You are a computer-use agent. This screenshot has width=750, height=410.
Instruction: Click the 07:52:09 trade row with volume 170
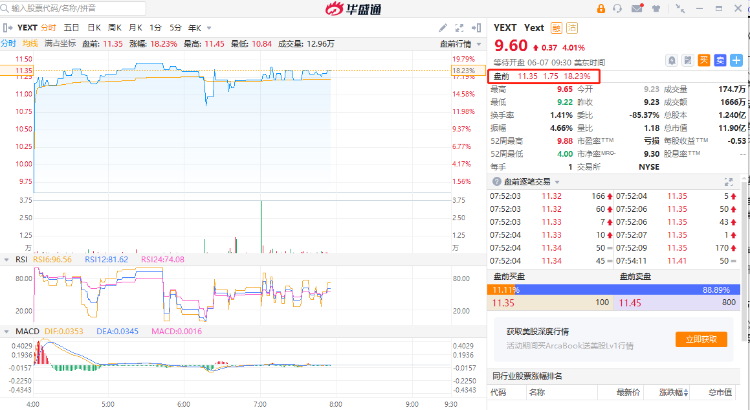[676, 248]
